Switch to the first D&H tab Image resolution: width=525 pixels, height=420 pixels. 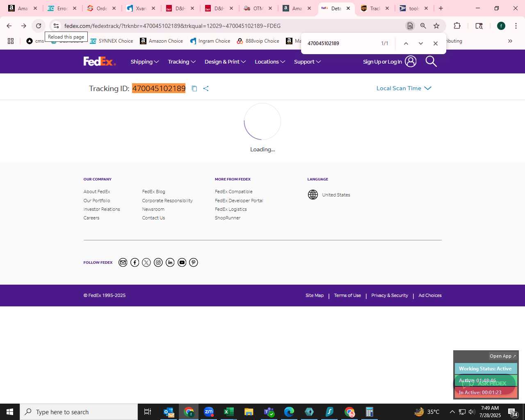click(180, 8)
